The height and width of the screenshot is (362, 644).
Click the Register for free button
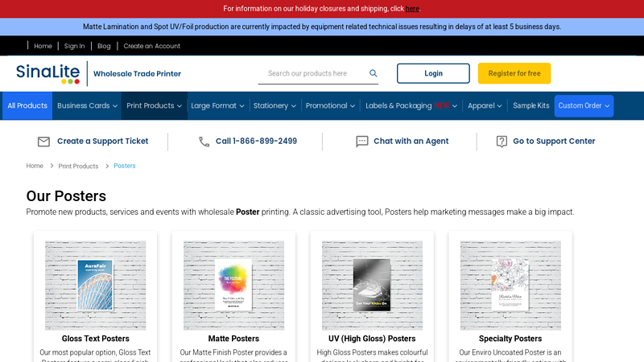coord(514,74)
